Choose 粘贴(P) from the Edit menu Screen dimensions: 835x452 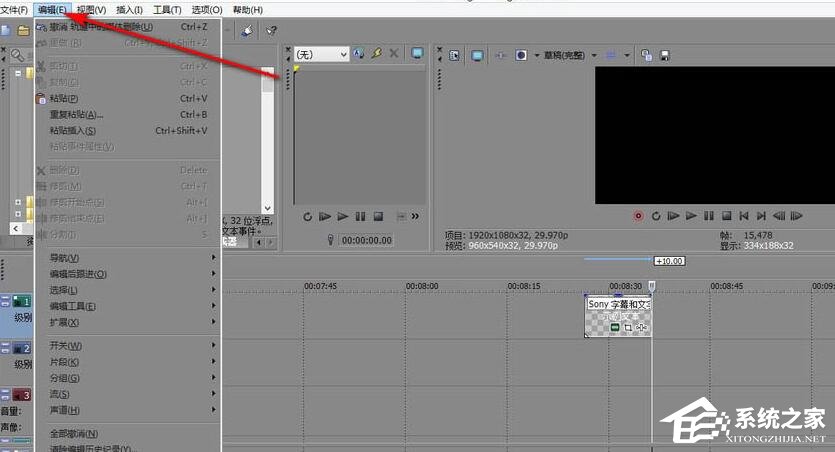point(127,98)
